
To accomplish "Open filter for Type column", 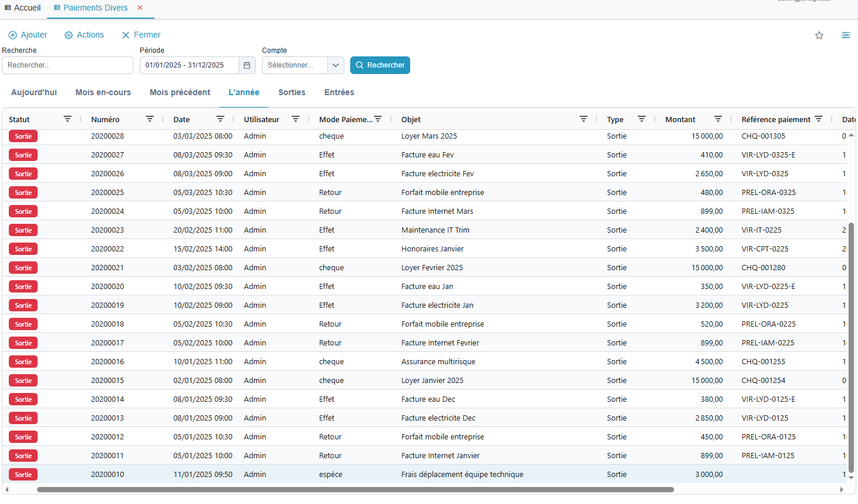I will coord(642,119).
